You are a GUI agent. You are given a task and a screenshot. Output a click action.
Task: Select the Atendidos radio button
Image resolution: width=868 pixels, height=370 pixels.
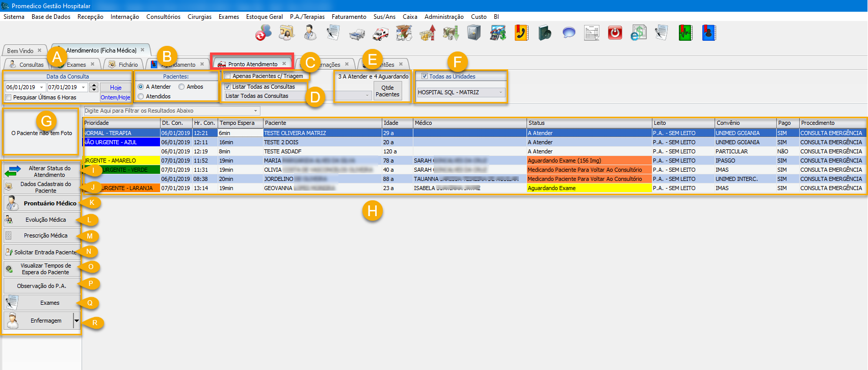tap(141, 96)
